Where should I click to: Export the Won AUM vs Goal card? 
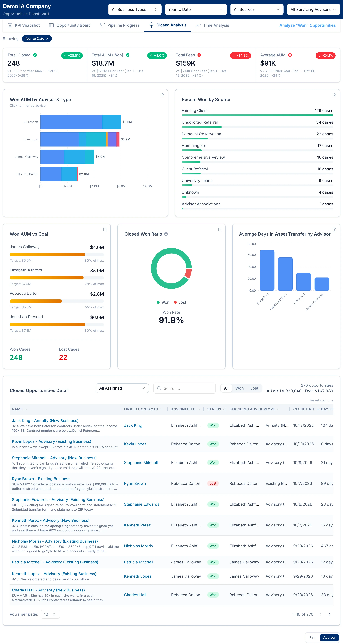coord(105,229)
